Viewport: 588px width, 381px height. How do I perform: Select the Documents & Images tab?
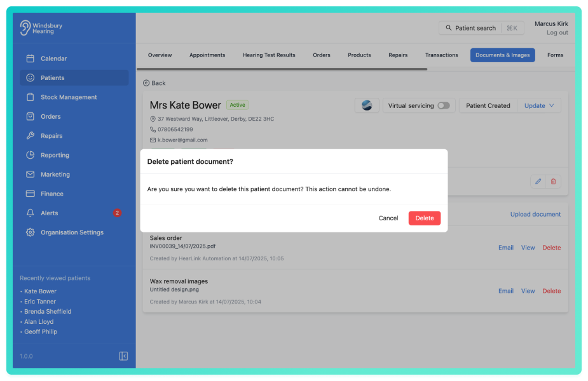click(502, 55)
